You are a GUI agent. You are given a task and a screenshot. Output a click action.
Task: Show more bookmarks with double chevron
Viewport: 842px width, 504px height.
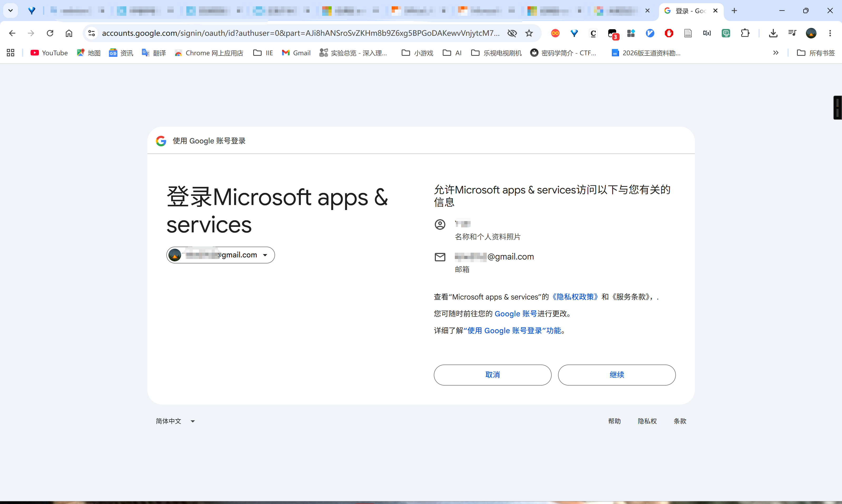tap(775, 53)
